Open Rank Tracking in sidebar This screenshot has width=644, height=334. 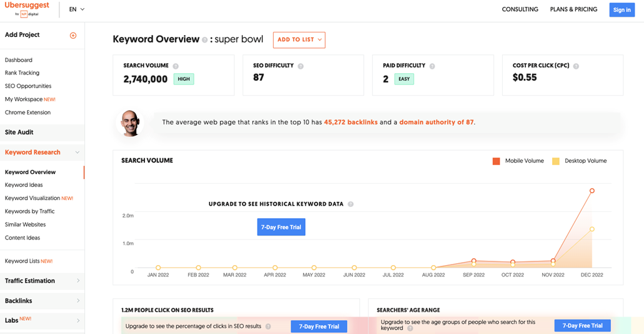point(22,73)
